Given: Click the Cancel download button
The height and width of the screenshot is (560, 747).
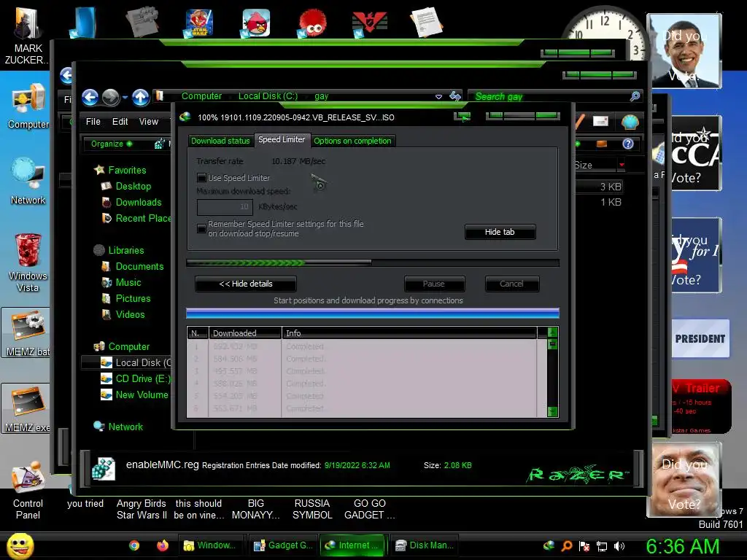Looking at the screenshot, I should pos(511,284).
